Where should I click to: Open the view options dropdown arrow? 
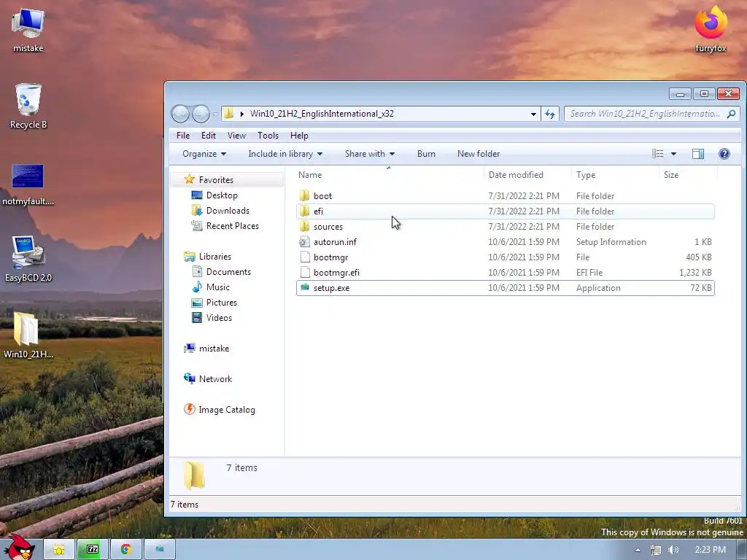point(673,154)
